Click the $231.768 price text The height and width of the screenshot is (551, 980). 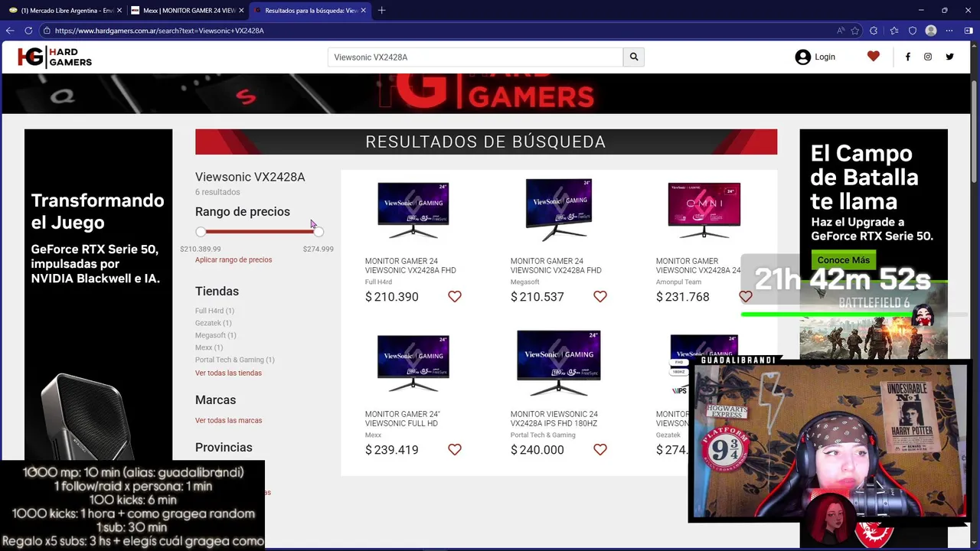[683, 297]
